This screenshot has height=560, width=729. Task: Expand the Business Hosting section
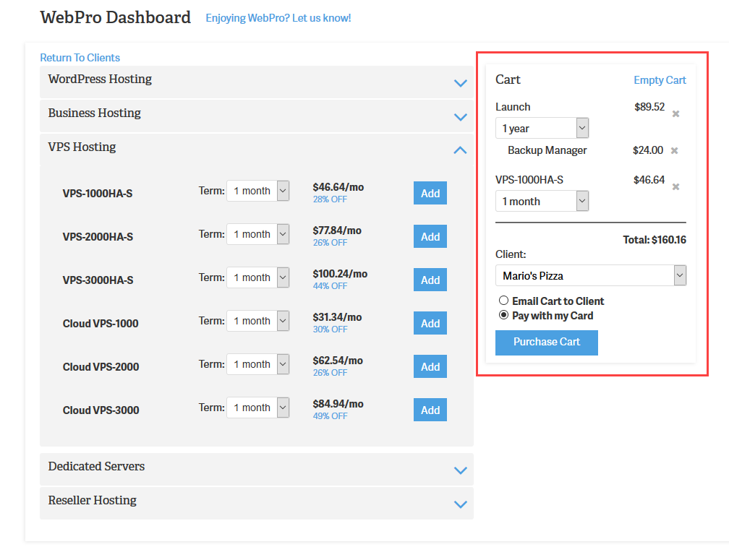(x=460, y=117)
